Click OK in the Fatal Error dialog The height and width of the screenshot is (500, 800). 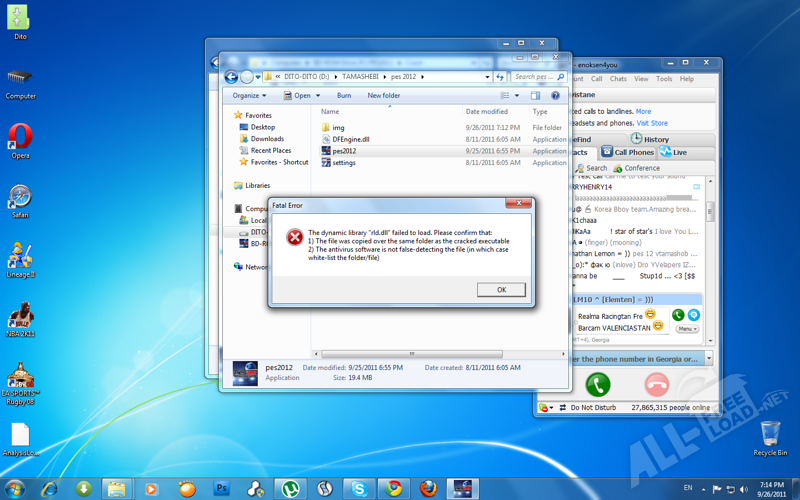[501, 290]
